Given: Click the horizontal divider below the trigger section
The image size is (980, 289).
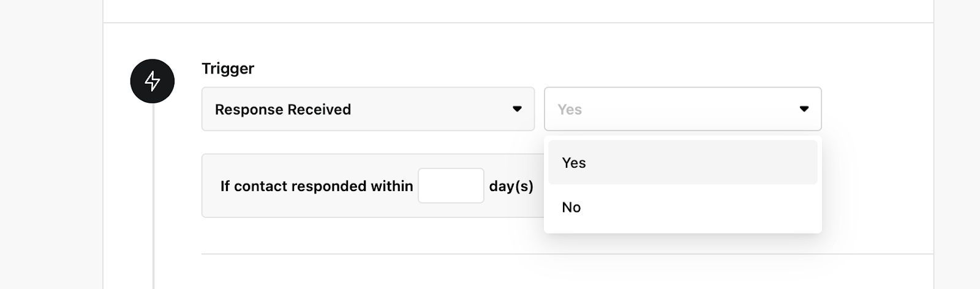Looking at the screenshot, I should tap(567, 253).
